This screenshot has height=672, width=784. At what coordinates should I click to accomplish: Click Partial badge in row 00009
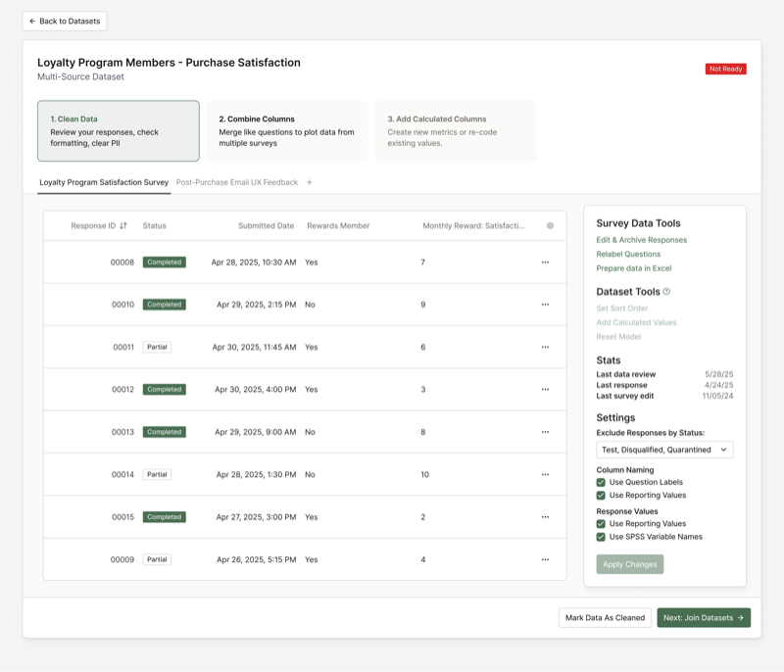pos(157,559)
